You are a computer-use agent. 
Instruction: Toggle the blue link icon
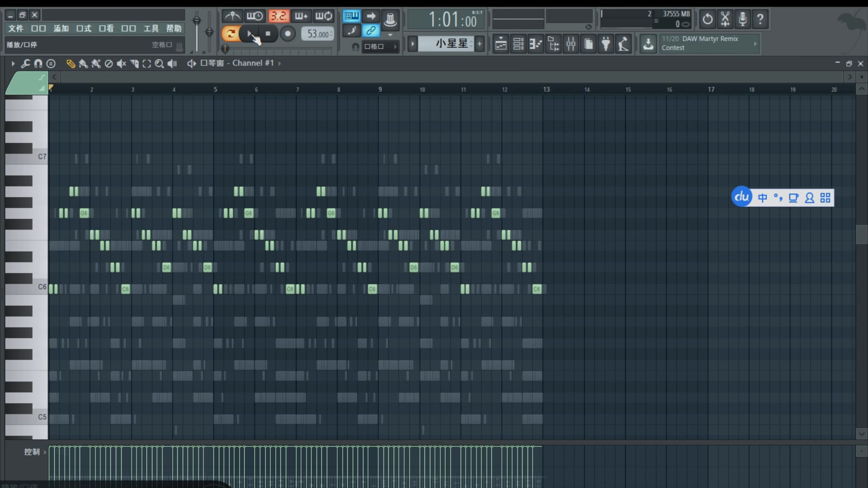click(371, 31)
